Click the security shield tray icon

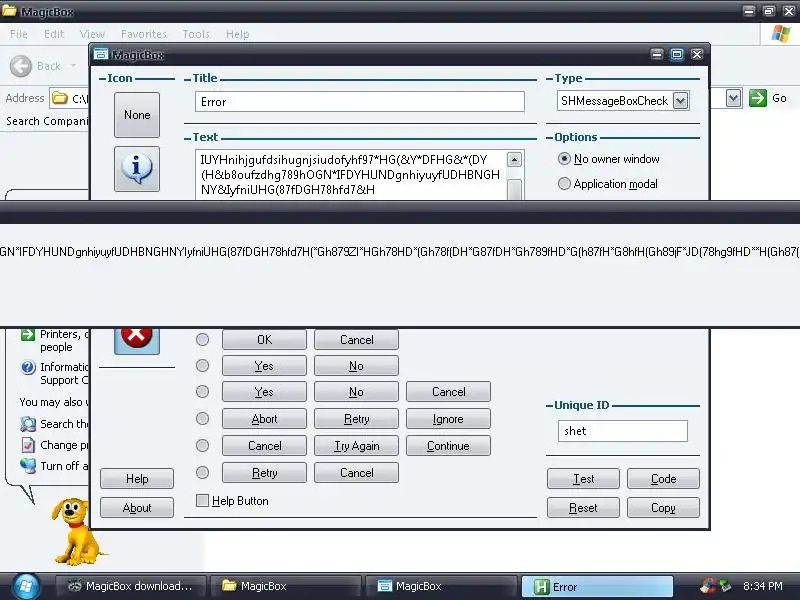point(708,586)
